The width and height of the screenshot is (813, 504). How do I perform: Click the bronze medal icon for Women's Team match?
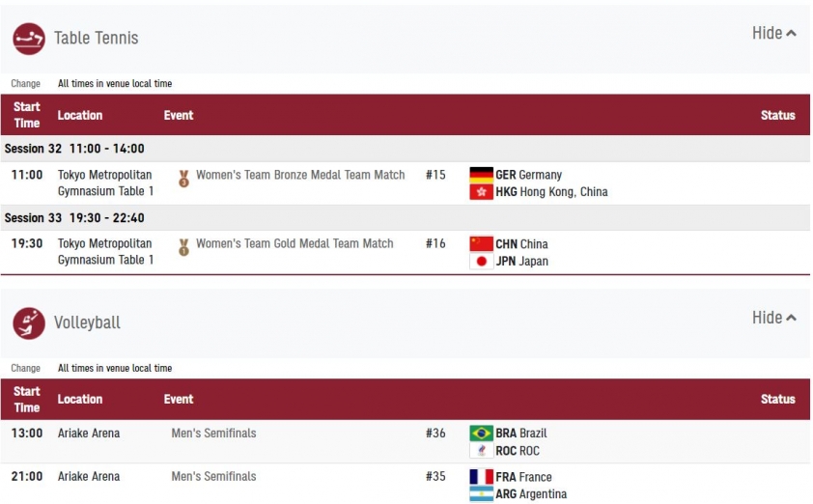(x=183, y=179)
